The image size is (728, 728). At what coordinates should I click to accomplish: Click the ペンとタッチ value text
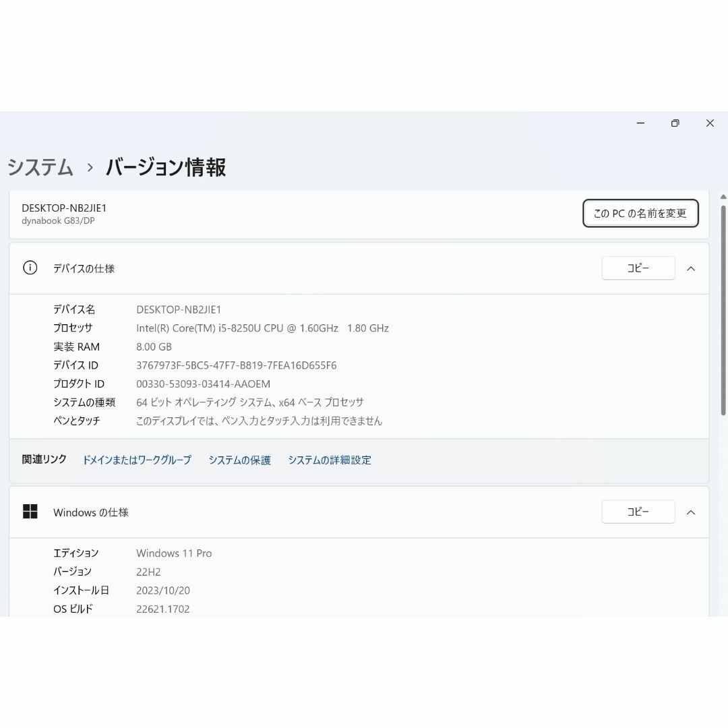[259, 421]
